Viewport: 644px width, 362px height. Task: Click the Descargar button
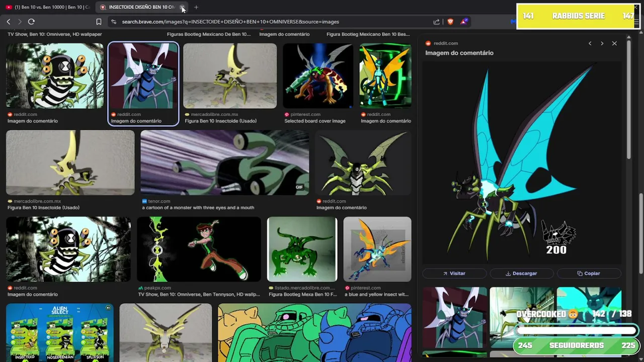[x=522, y=274]
